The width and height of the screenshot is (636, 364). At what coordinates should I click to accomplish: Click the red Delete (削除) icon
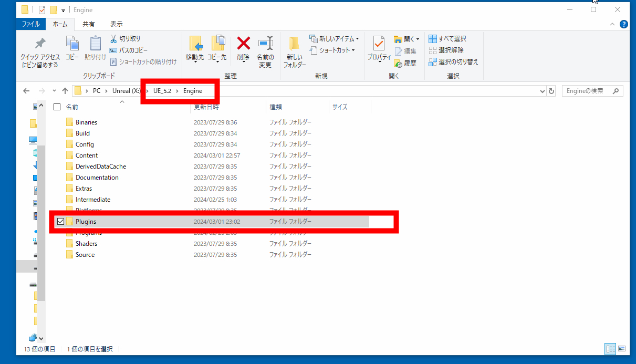click(243, 44)
